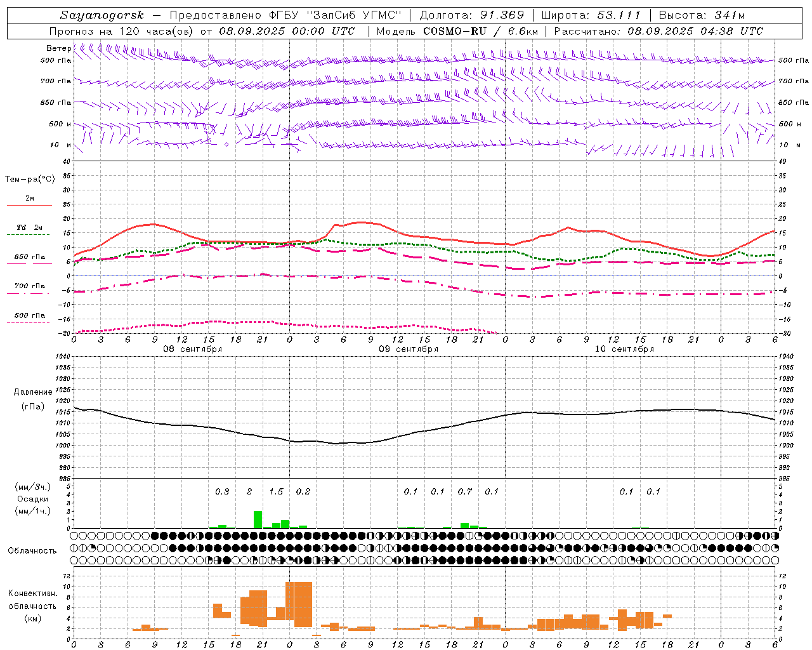This screenshot has width=812, height=650.
Task: Click the 'Высота: 341м' elevation text
Action: point(702,15)
